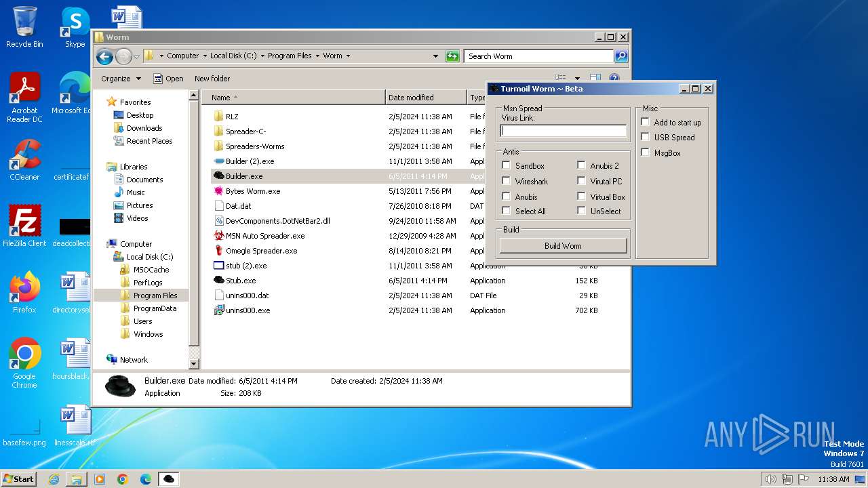
Task: Select Downloads under Favorites
Action: (144, 128)
